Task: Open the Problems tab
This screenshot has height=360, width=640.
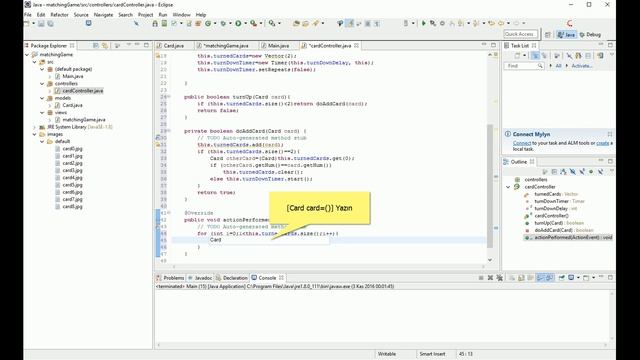Action: point(170,278)
